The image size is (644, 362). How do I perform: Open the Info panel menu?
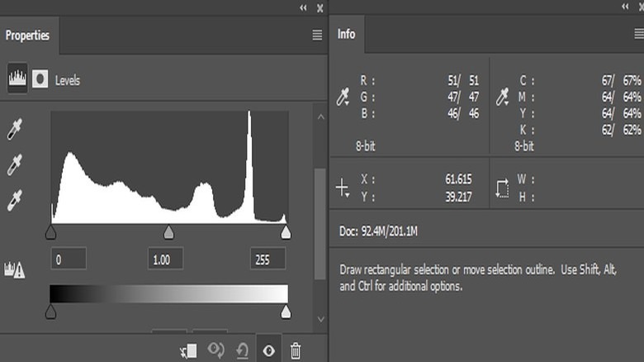[639, 34]
